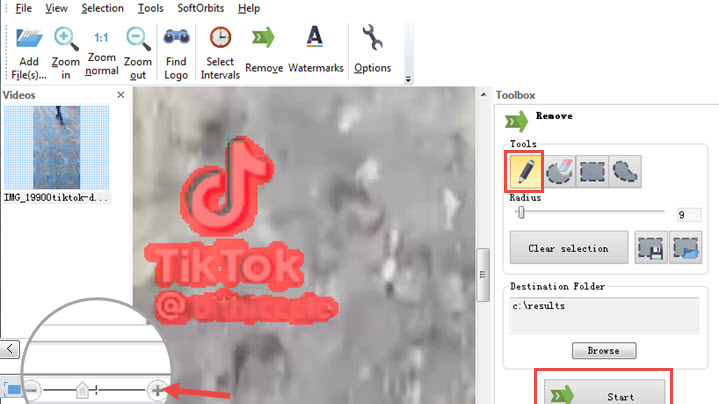719x404 pixels.
Task: Click the Load selection folder icon
Action: pos(686,248)
